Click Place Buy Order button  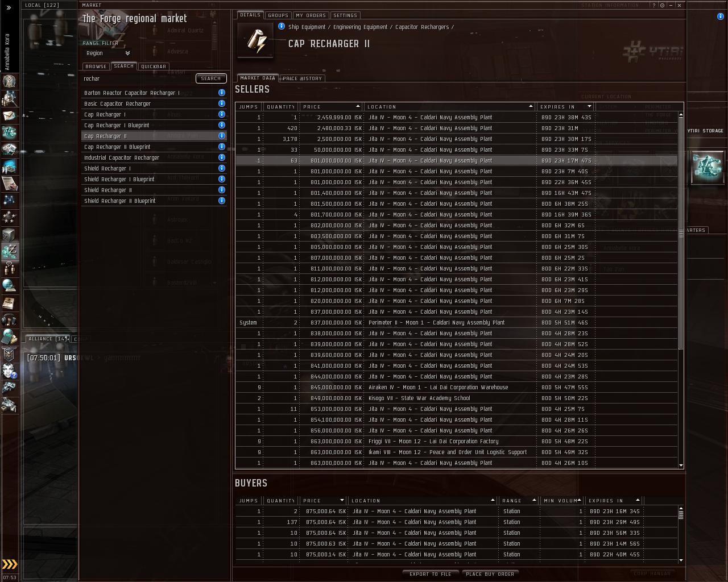point(490,574)
